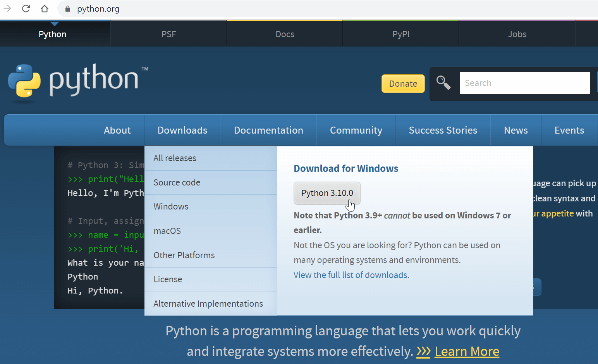Open 'View the full list of downloads' link
598x364 pixels.
(x=351, y=275)
